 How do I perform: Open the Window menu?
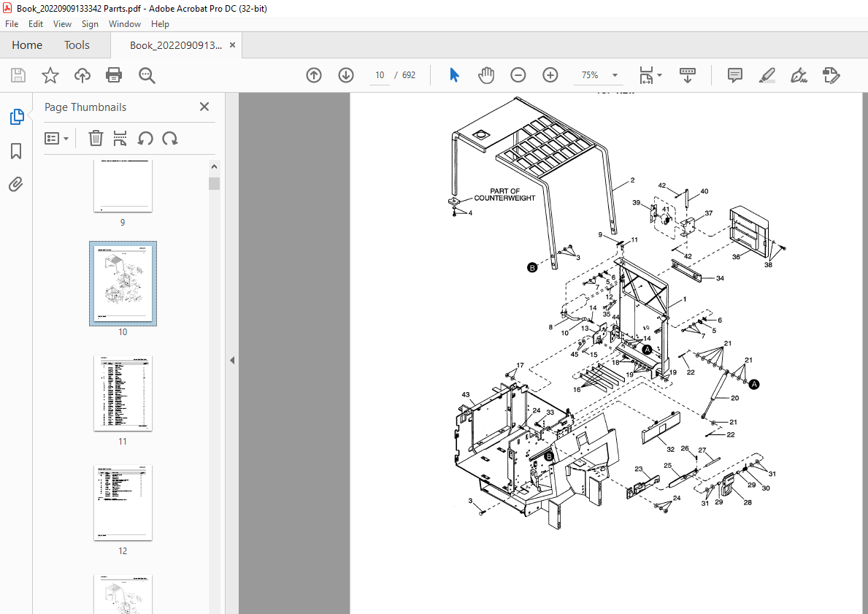(x=125, y=24)
